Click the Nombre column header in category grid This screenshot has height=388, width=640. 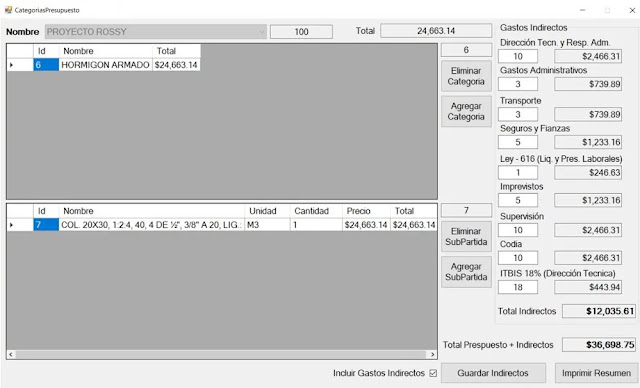tap(105, 51)
